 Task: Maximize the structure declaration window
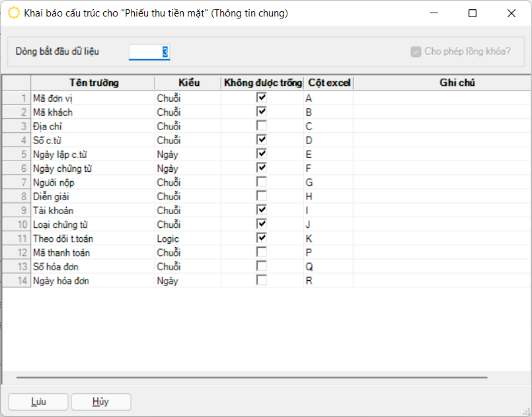473,13
